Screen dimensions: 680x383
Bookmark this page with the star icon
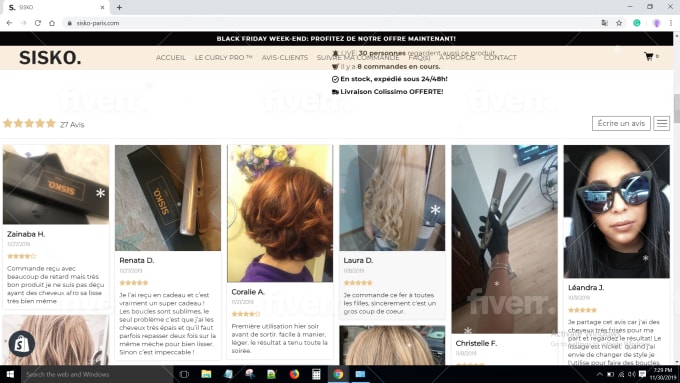tap(619, 23)
